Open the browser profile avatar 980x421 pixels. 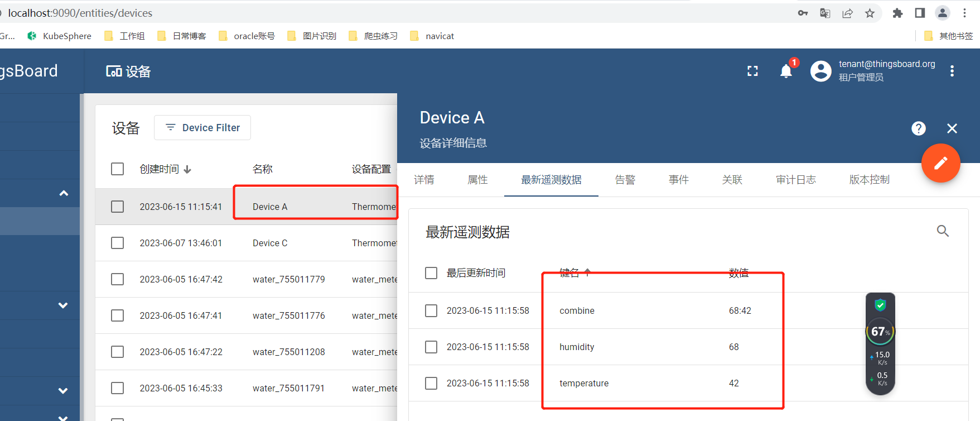tap(943, 13)
